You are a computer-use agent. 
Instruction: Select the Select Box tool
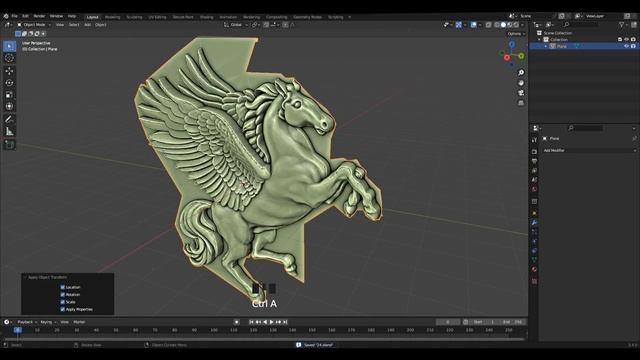9,46
